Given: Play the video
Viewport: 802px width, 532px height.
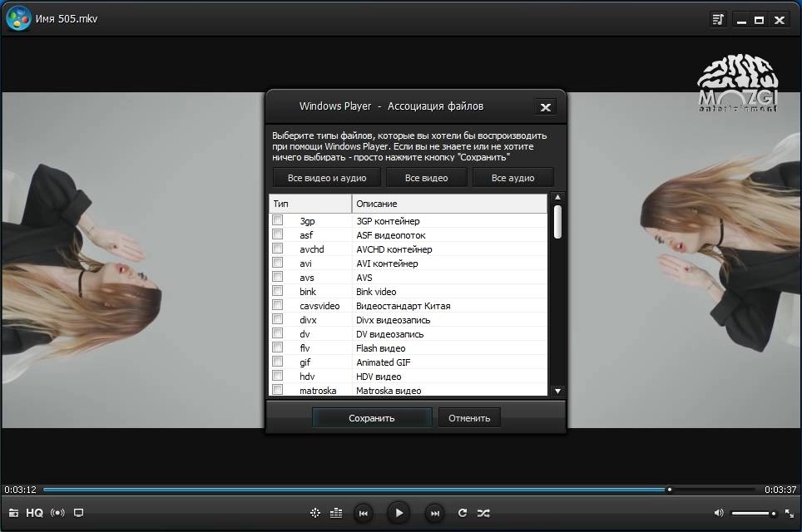Looking at the screenshot, I should click(399, 513).
